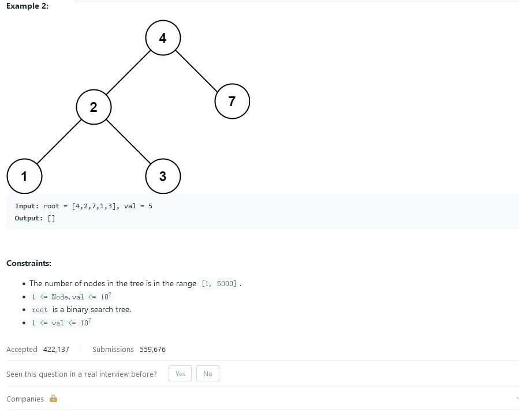Click the Companies label
This screenshot has width=519, height=420.
(x=25, y=399)
